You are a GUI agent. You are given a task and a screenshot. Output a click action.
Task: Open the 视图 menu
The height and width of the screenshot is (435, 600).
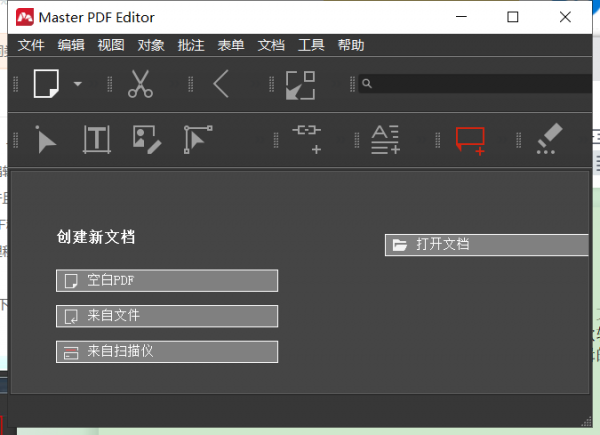click(x=111, y=45)
